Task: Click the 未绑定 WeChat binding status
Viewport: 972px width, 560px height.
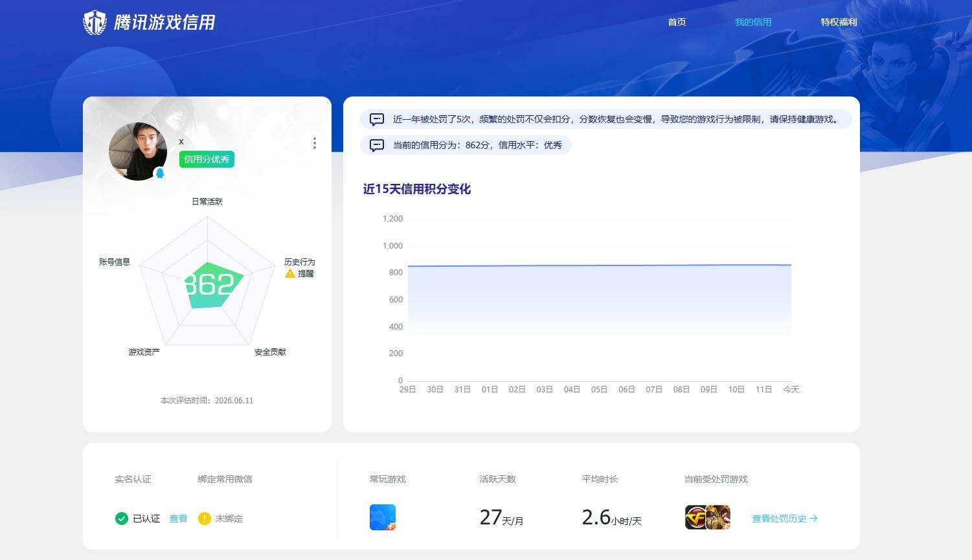Action: point(229,519)
